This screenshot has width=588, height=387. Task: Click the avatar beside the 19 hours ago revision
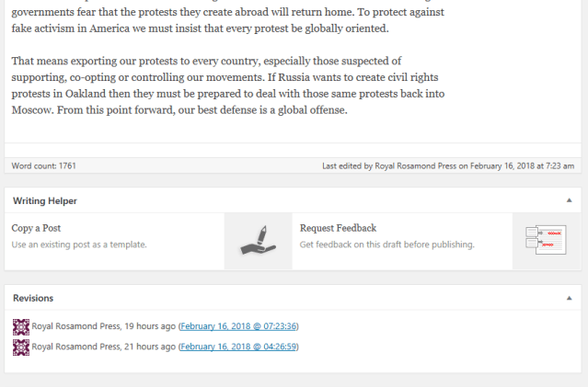21,326
